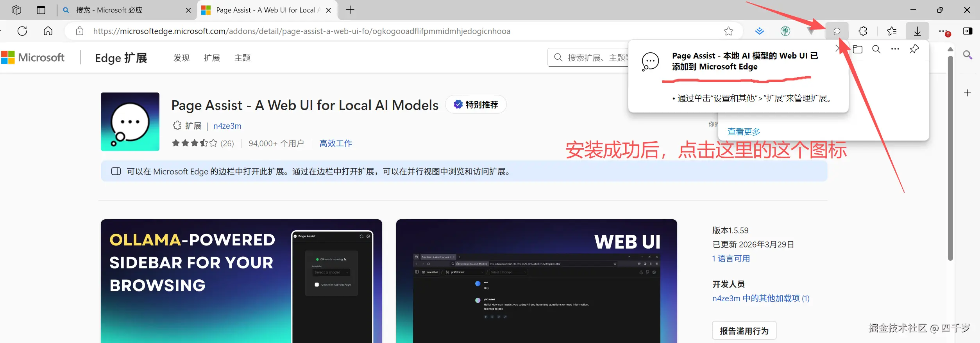980x343 pixels.
Task: Click the Page Assist - A Web UI title heading
Action: point(305,105)
